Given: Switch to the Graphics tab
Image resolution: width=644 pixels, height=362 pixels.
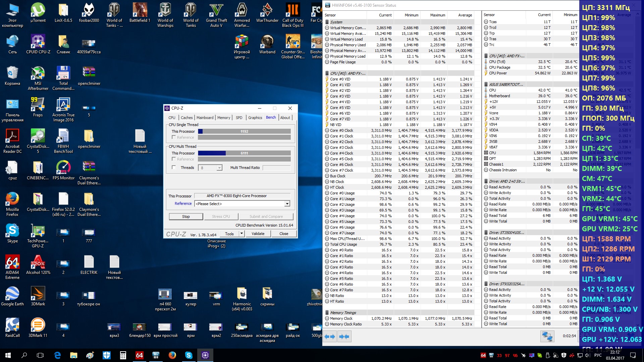Looking at the screenshot, I should 255,118.
